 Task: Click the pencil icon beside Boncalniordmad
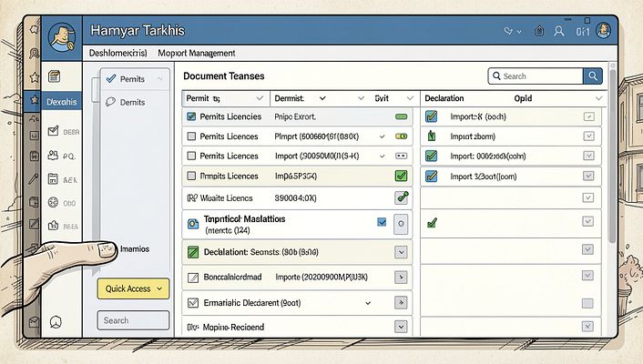pos(193,278)
